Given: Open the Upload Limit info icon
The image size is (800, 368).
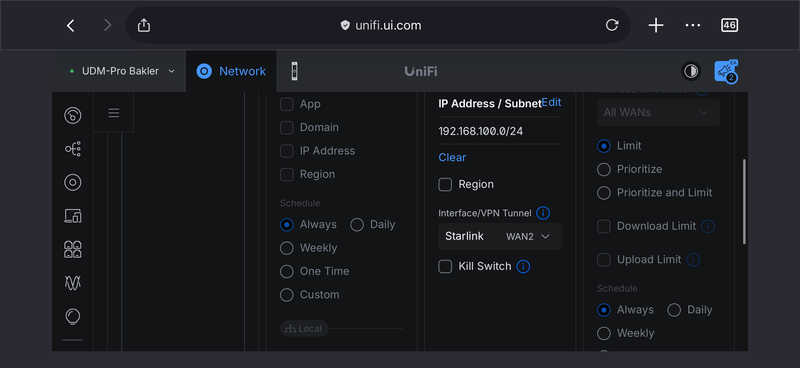Looking at the screenshot, I should 693,260.
